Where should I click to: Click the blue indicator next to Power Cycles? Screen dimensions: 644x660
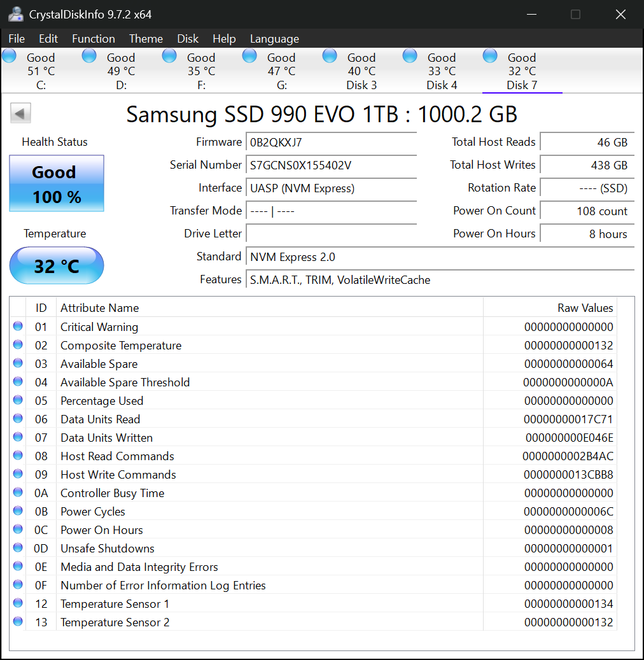(18, 510)
